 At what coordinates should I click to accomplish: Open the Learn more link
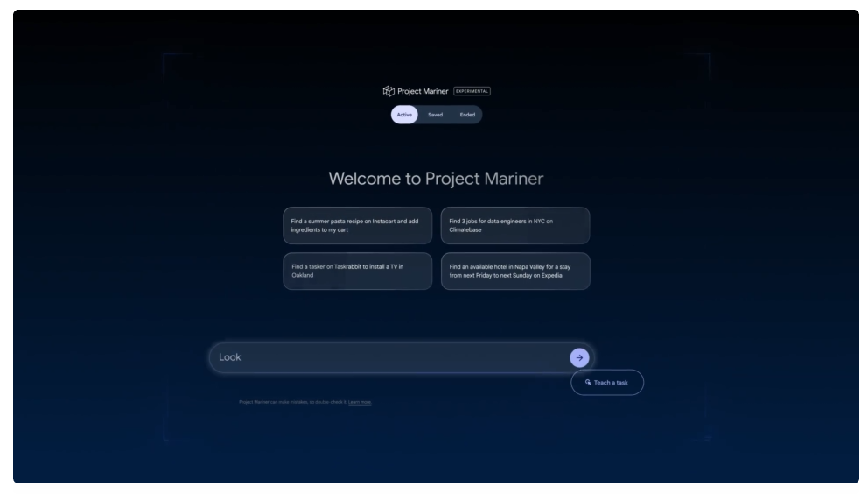(360, 402)
